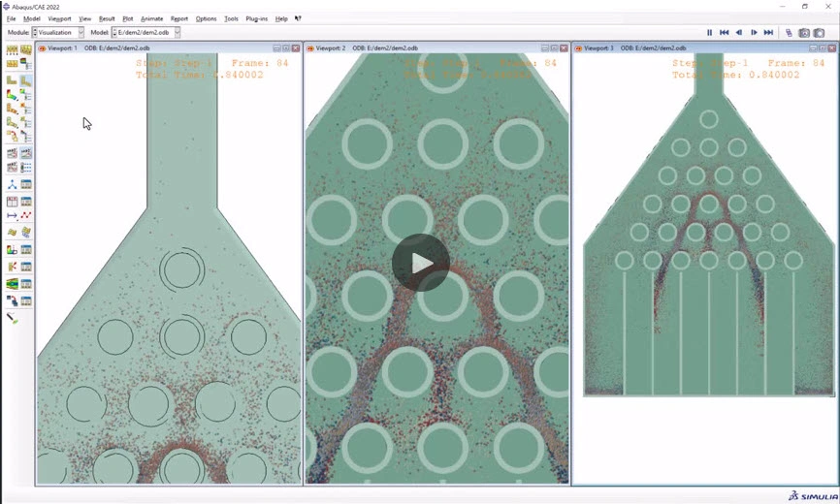
Task: Step back to the previous frame
Action: pos(739,33)
